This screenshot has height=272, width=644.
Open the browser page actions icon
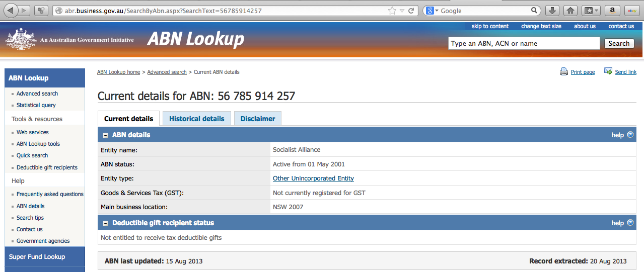41,10
